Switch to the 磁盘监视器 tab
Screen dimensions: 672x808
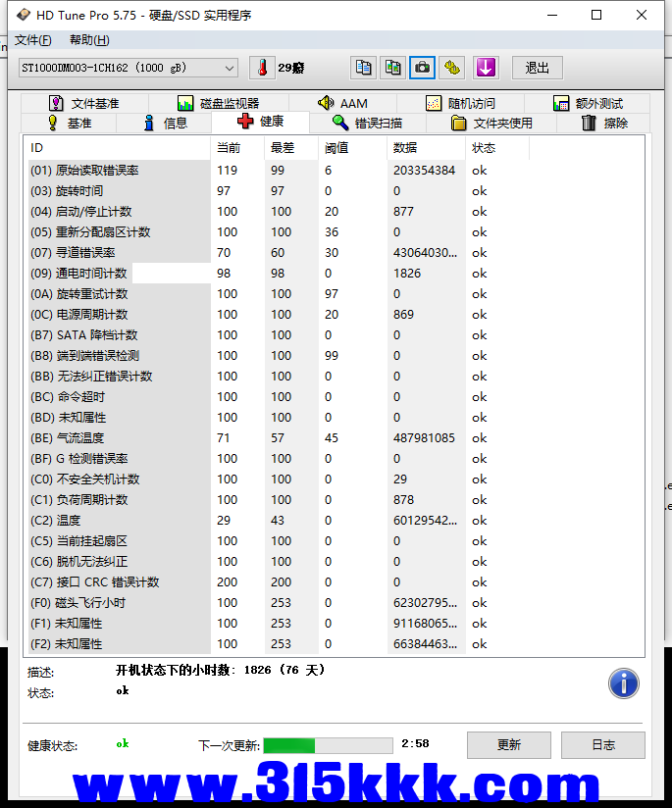219,103
